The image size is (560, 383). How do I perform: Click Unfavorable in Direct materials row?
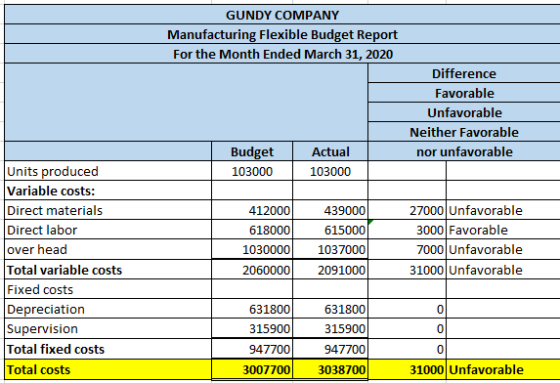[x=485, y=211]
